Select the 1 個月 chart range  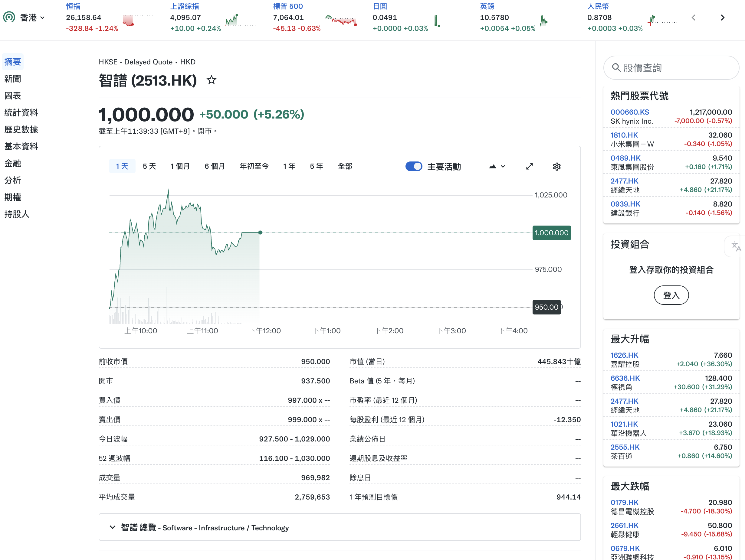[180, 166]
